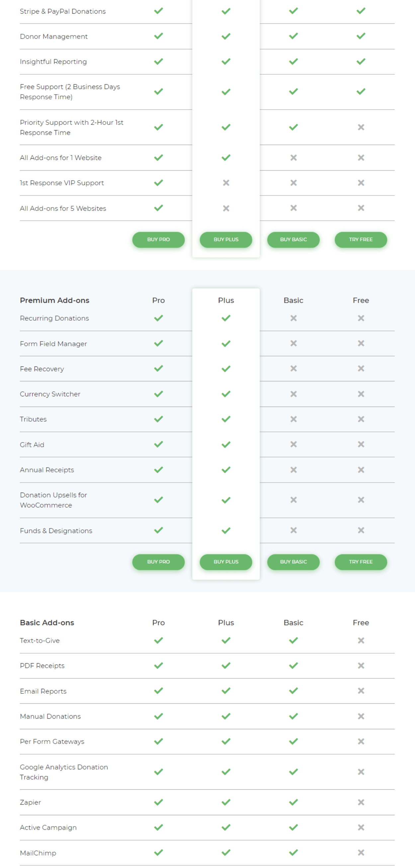Click Pro checkmark for Stripe & PayPal Donations
This screenshot has width=415, height=868.
pos(158,11)
